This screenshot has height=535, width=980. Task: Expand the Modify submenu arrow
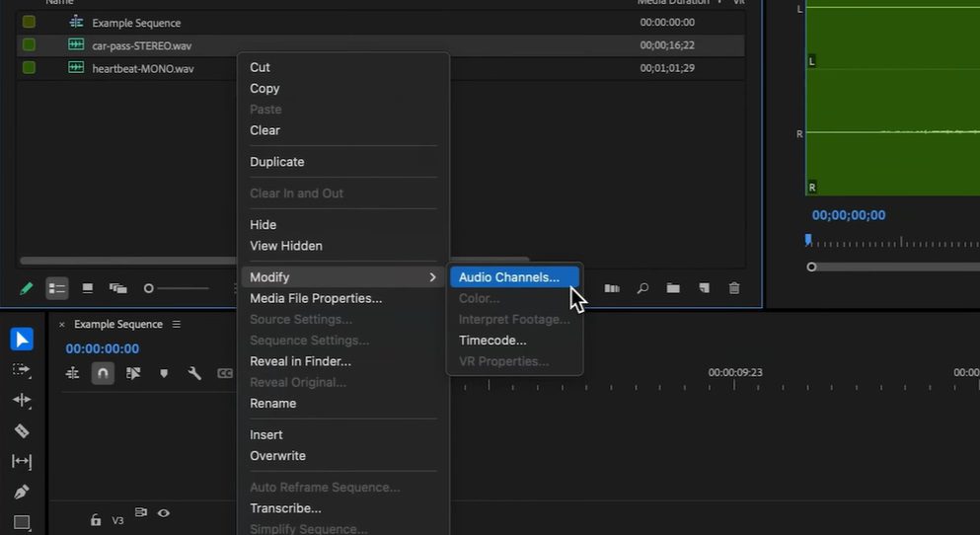[432, 276]
